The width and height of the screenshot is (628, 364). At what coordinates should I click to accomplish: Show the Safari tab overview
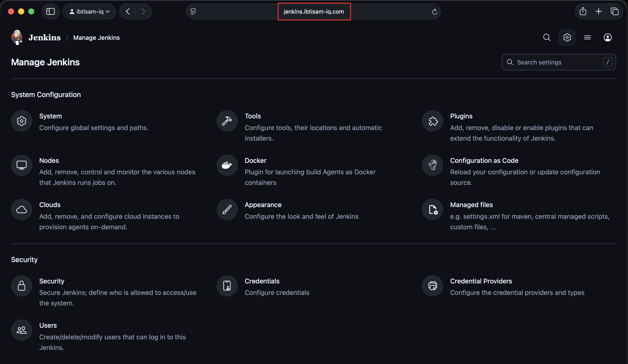(615, 11)
